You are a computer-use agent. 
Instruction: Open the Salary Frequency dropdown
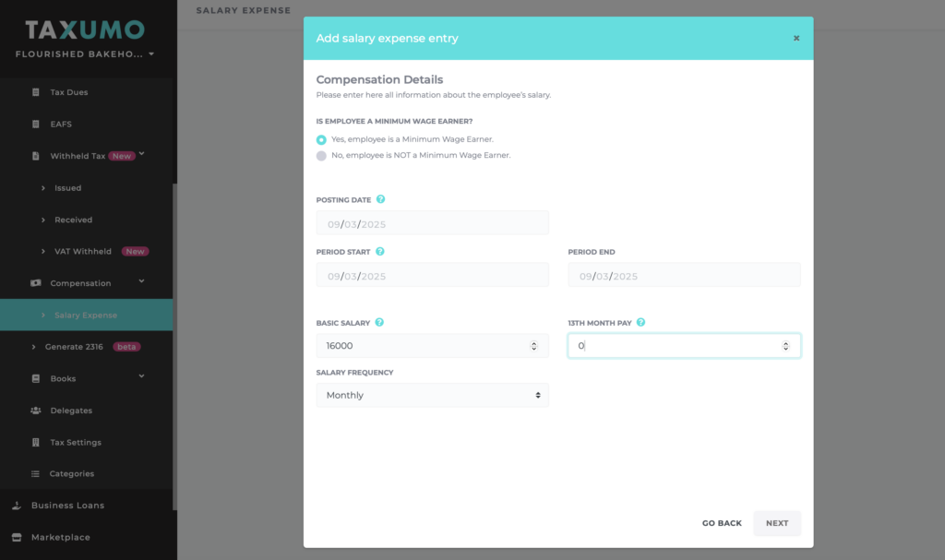click(432, 395)
